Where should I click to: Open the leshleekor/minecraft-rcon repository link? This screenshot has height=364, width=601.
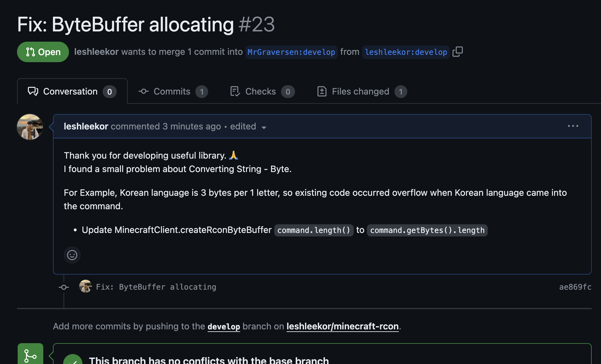point(342,326)
